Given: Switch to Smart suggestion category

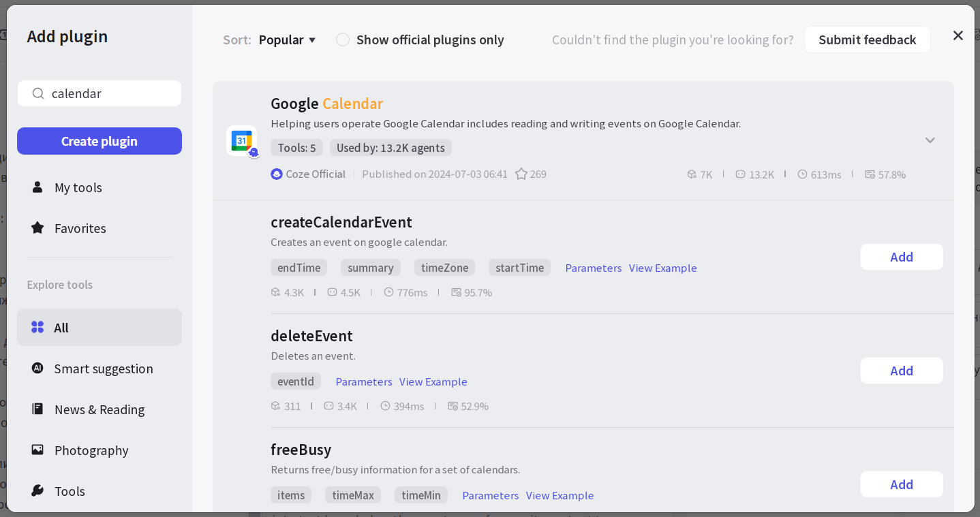Looking at the screenshot, I should [x=99, y=369].
